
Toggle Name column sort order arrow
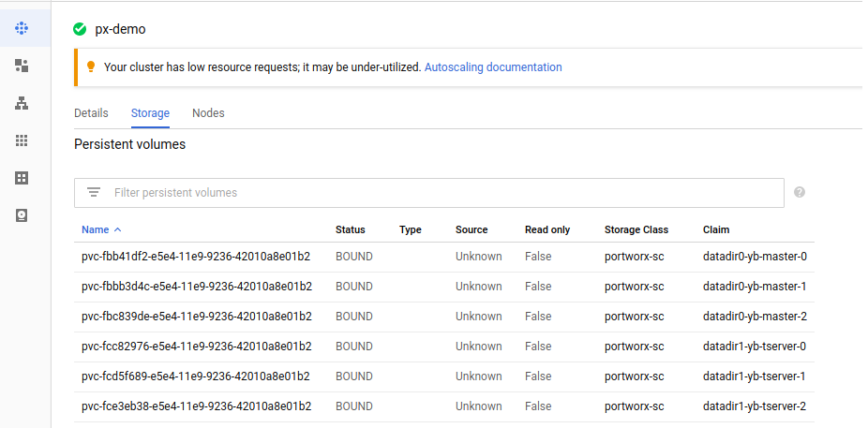(x=117, y=229)
